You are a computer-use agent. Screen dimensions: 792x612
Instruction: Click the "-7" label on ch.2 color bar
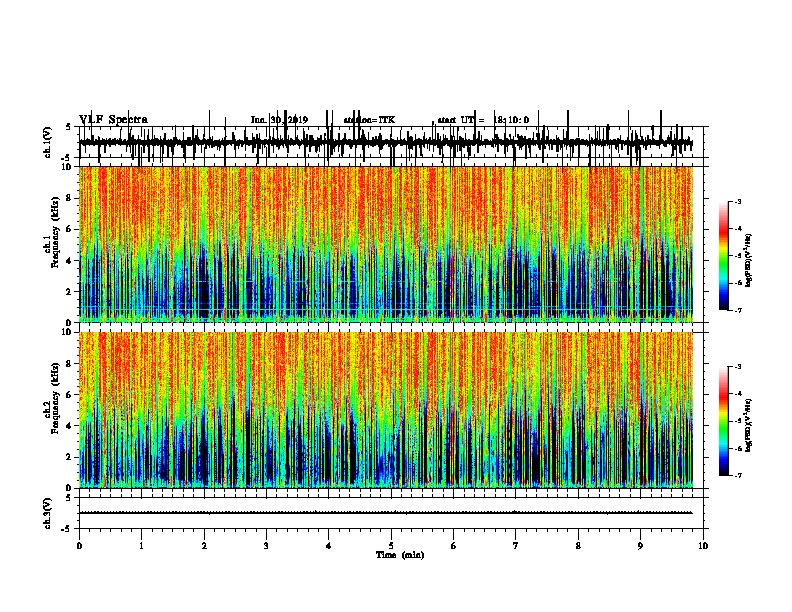tap(737, 476)
